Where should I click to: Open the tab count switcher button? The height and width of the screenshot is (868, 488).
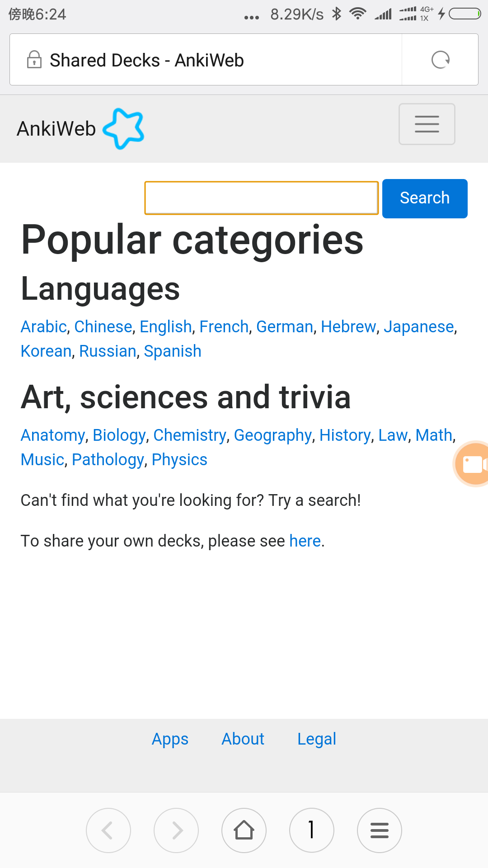312,830
